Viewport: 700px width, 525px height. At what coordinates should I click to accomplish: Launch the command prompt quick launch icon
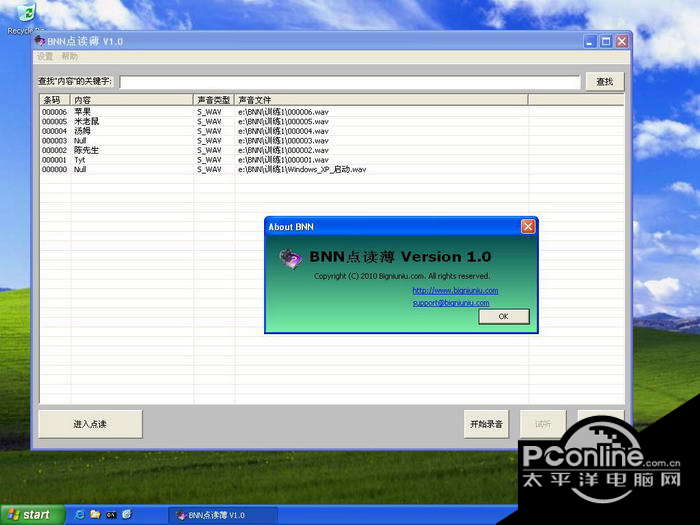point(111,515)
